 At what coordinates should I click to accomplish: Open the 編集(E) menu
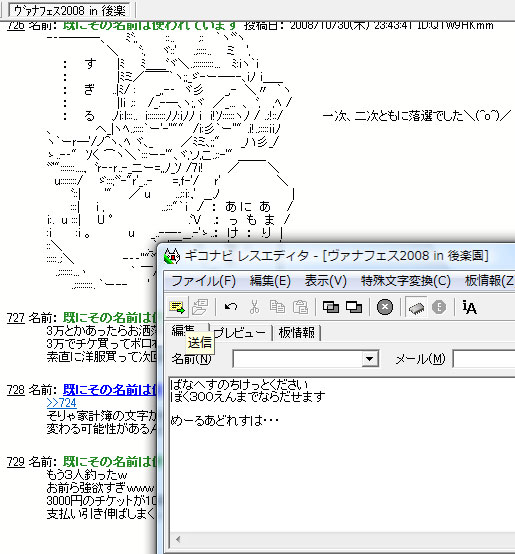[270, 281]
